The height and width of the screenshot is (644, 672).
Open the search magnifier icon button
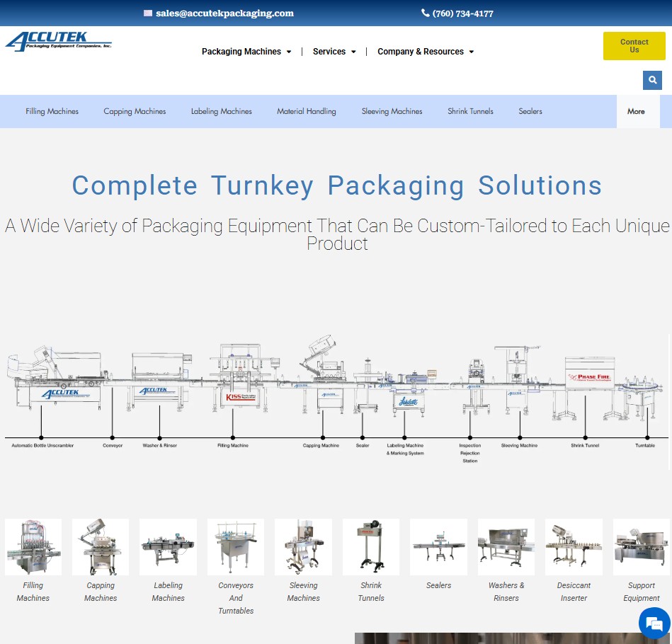click(x=652, y=80)
